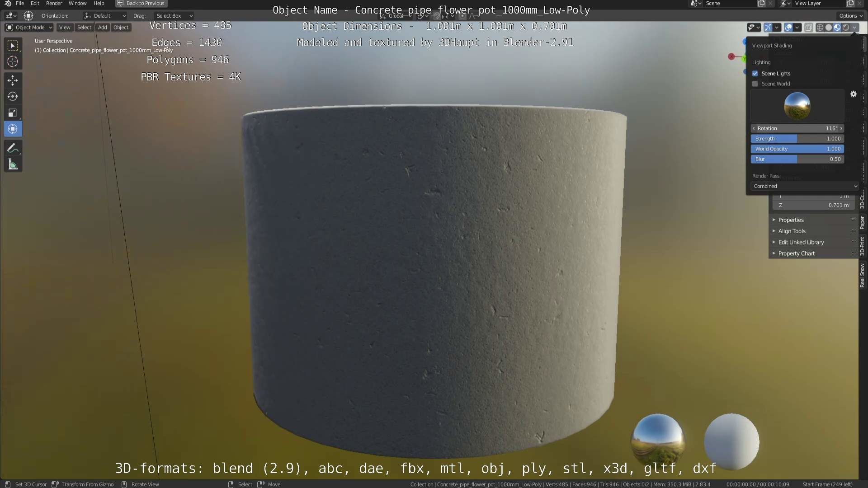
Task: Open the viewport View menu
Action: click(x=65, y=28)
